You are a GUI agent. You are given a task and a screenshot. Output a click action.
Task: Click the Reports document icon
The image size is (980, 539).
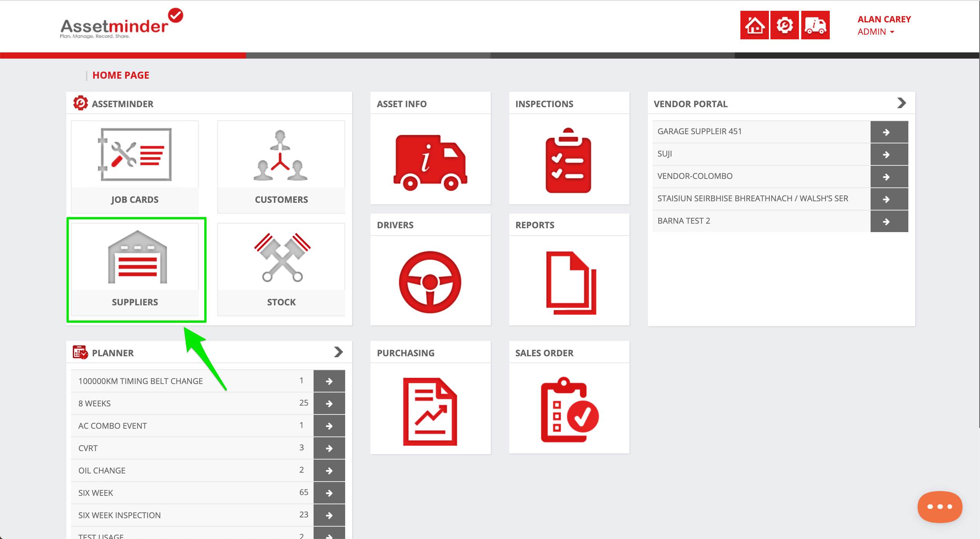571,283
